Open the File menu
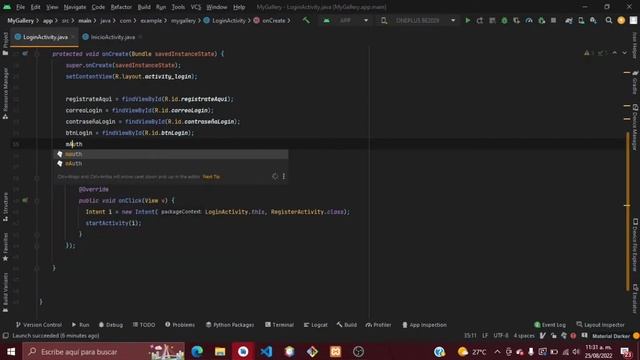 [x=20, y=7]
